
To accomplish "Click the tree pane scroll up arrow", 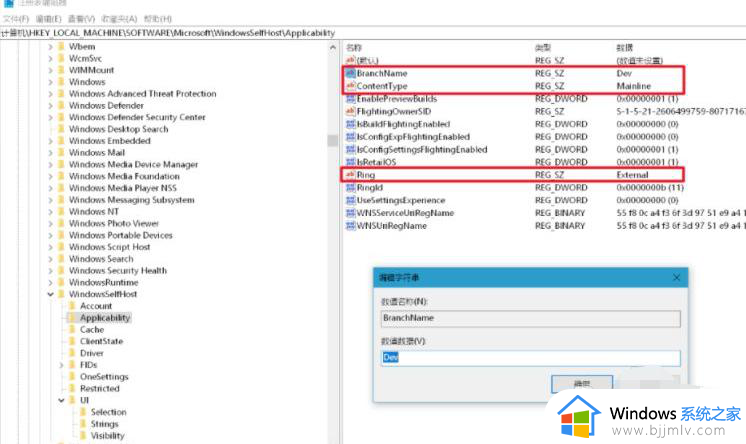I will tap(333, 48).
